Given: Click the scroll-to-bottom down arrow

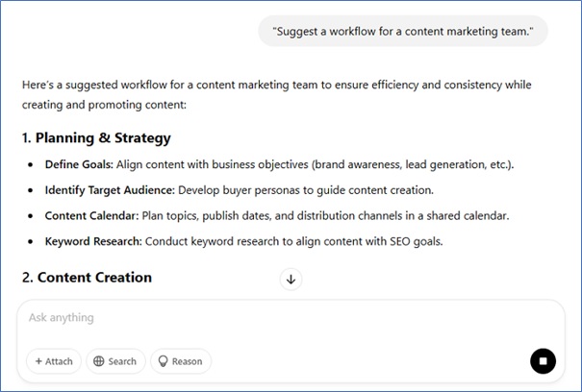Looking at the screenshot, I should tap(291, 279).
